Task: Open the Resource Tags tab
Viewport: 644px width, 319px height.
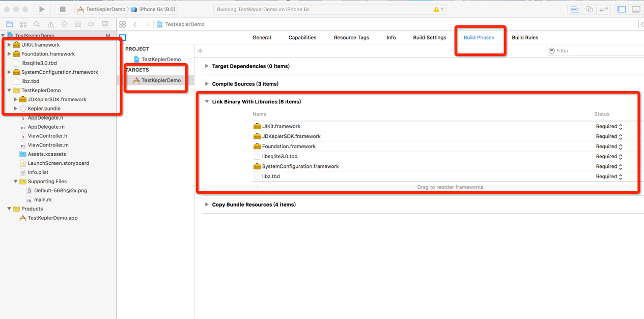Action: pos(351,38)
